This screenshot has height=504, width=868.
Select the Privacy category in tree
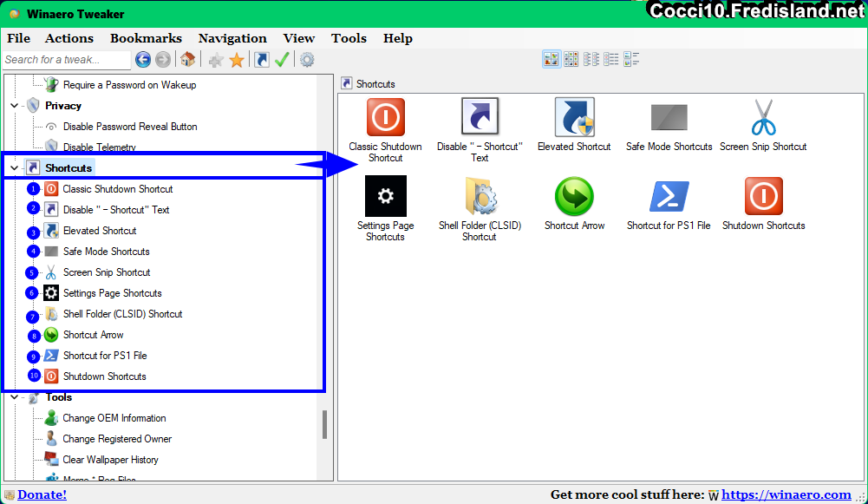tap(63, 105)
